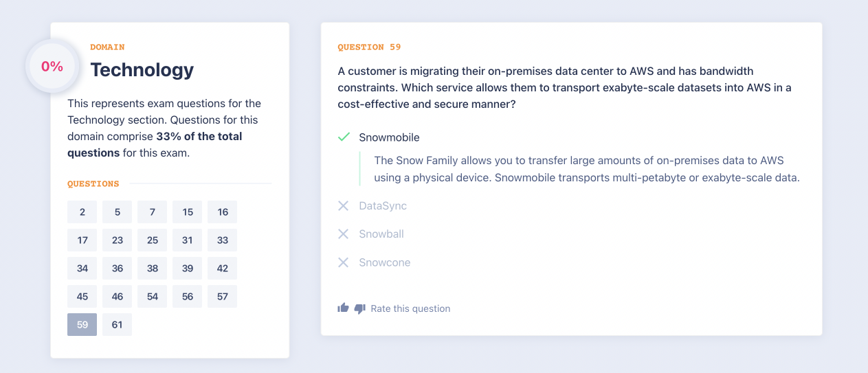The width and height of the screenshot is (868, 373).
Task: Click the thumbs up icon
Action: 343,308
